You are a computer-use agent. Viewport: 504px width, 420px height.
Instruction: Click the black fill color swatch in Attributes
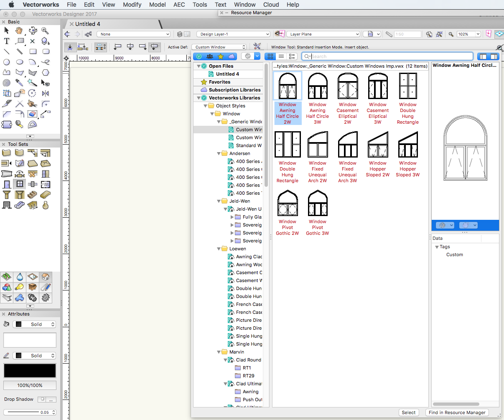pos(29,371)
